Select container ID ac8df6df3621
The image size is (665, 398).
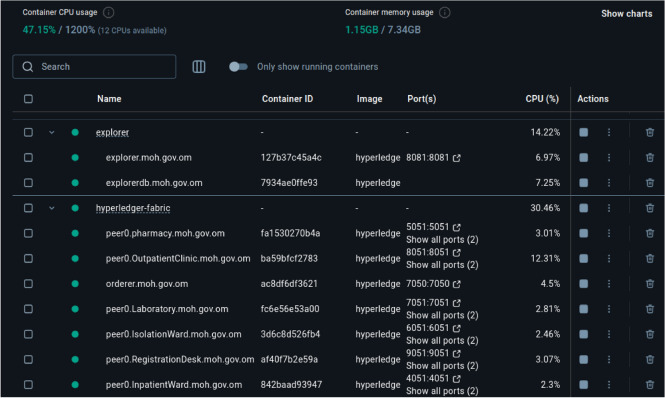point(289,284)
